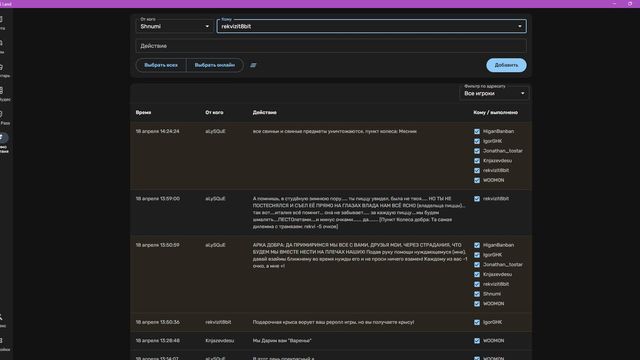This screenshot has height=360, width=640.
Task: Focus the 'Действие' action input field
Action: tap(331, 46)
